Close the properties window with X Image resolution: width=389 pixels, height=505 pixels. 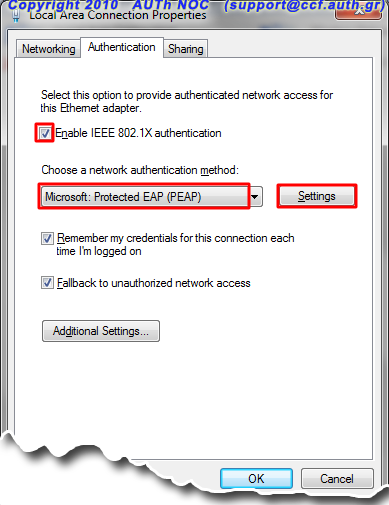(359, 11)
